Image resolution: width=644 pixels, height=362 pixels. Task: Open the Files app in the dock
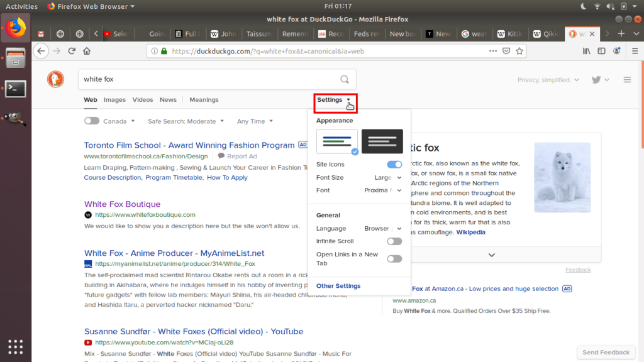16,58
